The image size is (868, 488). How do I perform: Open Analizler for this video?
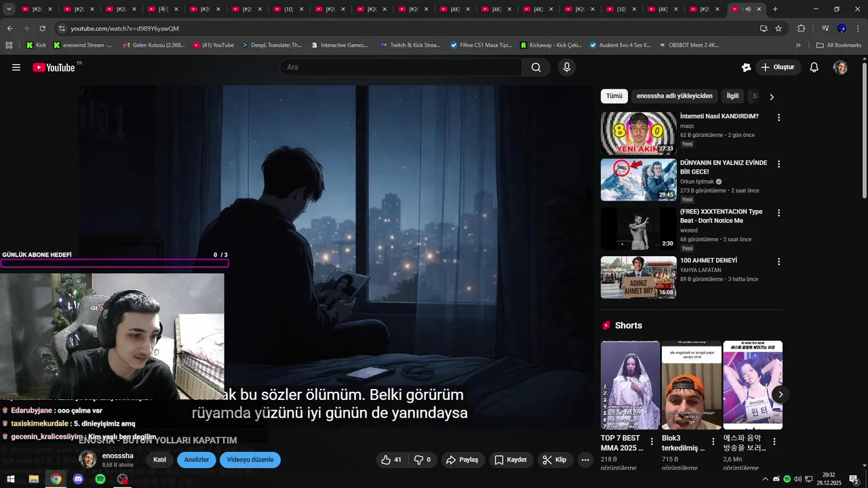pyautogui.click(x=197, y=460)
